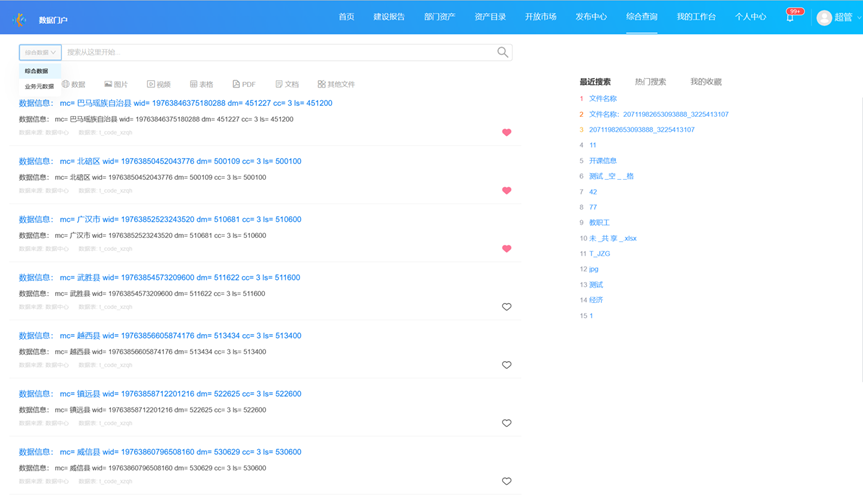
Task: Filter results by 文档 type
Action: [x=287, y=84]
